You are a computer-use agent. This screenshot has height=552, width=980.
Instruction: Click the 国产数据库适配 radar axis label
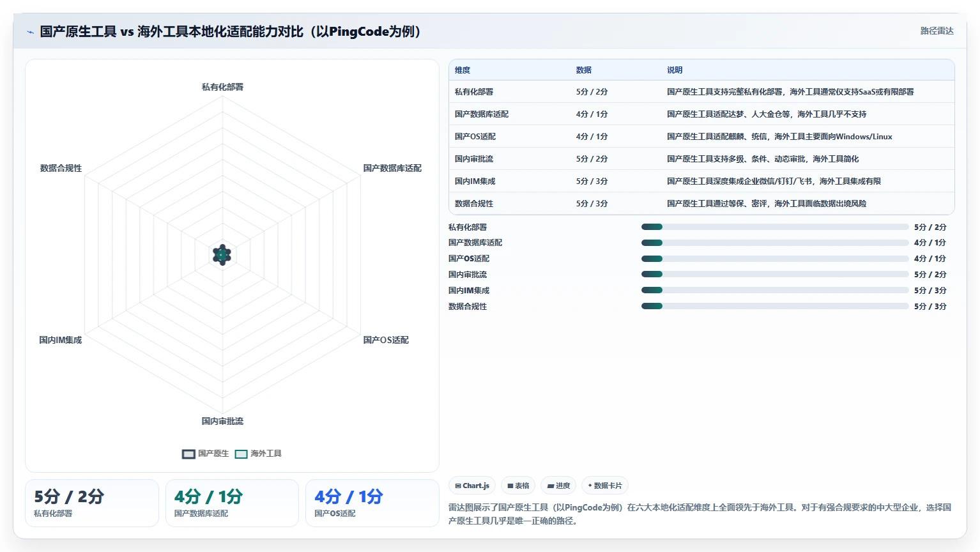tap(392, 168)
